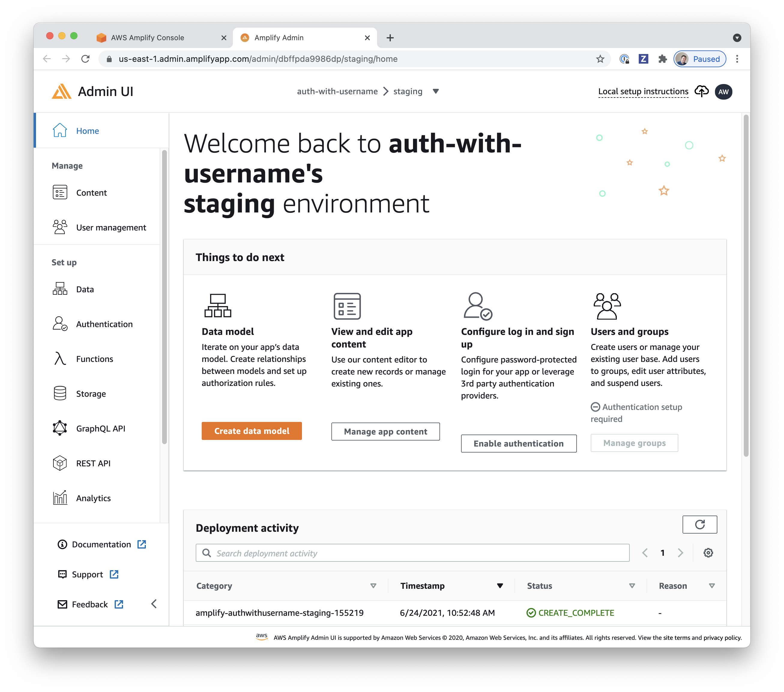
Task: Click the sidebar vertical scrollbar
Action: tap(164, 297)
